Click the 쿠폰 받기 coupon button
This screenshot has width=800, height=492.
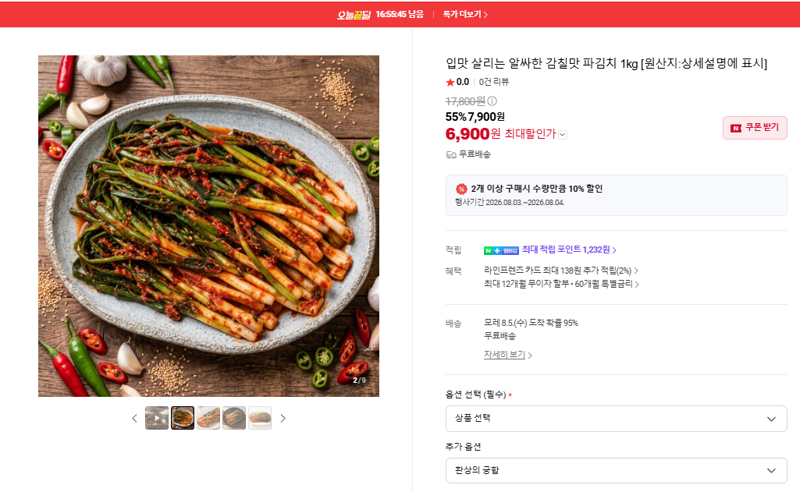(x=755, y=128)
